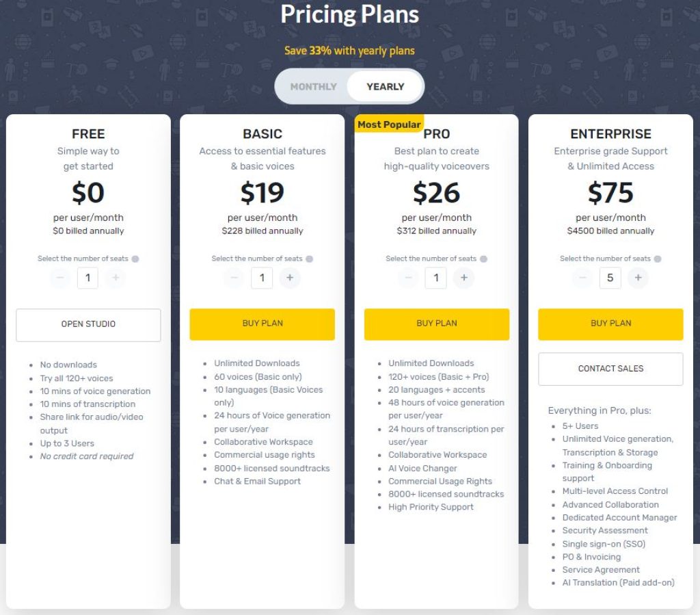700x615 pixels.
Task: Click the Enterprise seat number field
Action: click(x=610, y=278)
